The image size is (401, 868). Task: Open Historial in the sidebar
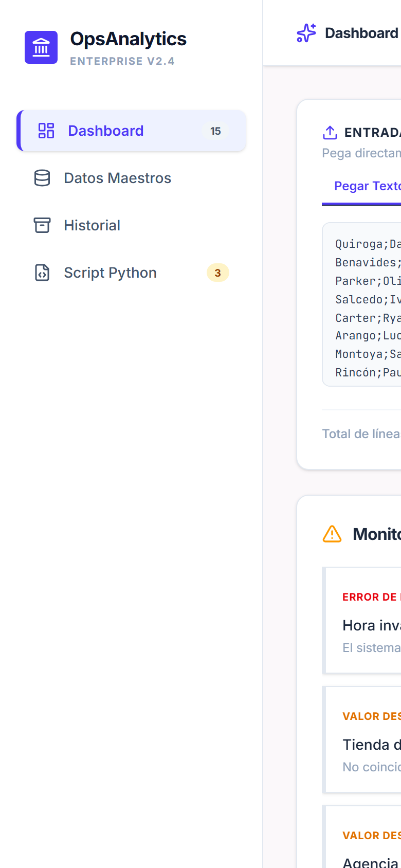pyautogui.click(x=132, y=225)
